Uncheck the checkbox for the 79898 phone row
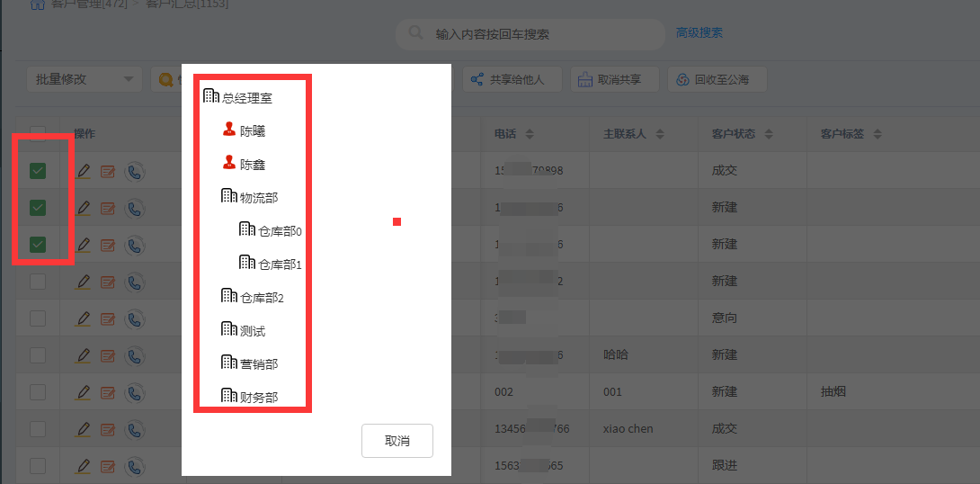The image size is (980, 484). [38, 171]
